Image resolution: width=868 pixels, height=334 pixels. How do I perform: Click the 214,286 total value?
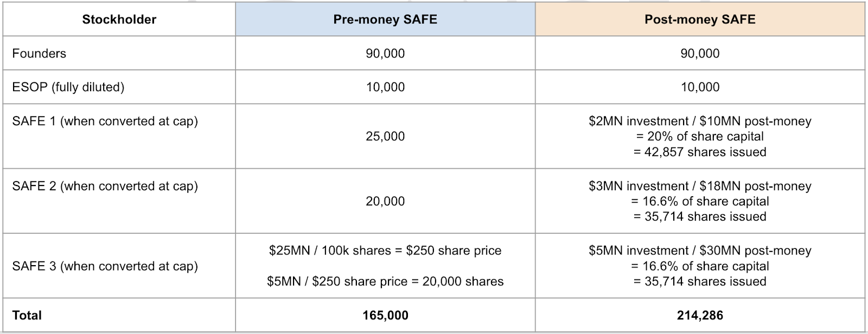(x=700, y=315)
